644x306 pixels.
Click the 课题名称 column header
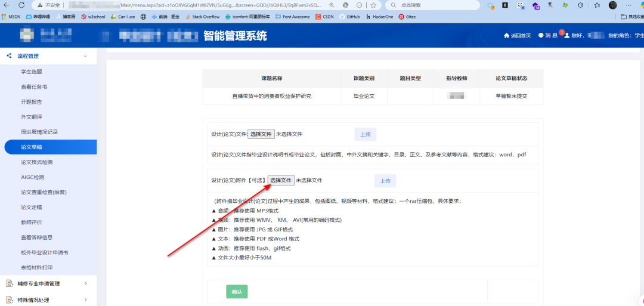[x=271, y=78]
